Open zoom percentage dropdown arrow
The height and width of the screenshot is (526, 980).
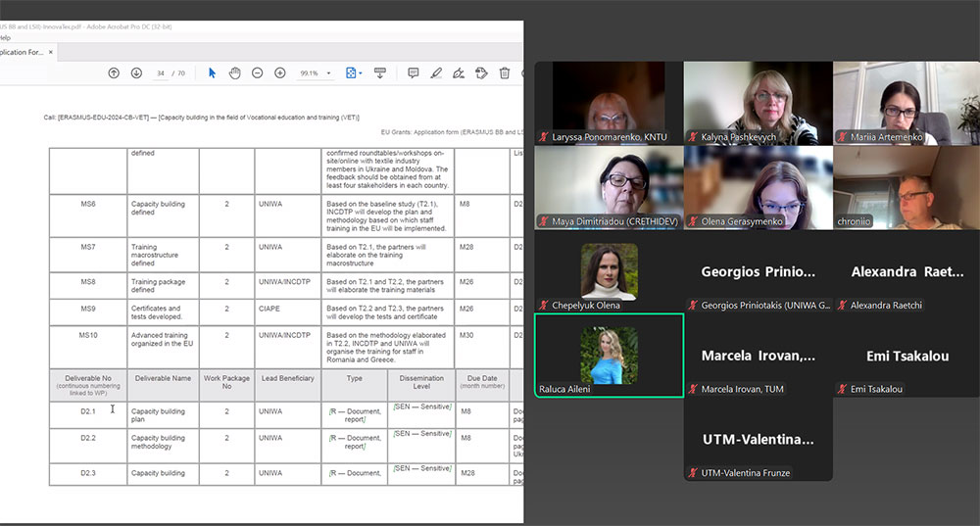328,73
